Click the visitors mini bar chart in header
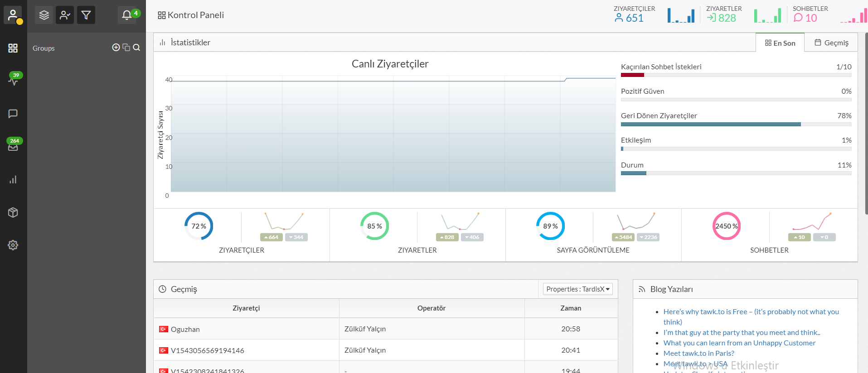The height and width of the screenshot is (373, 868). coord(681,15)
